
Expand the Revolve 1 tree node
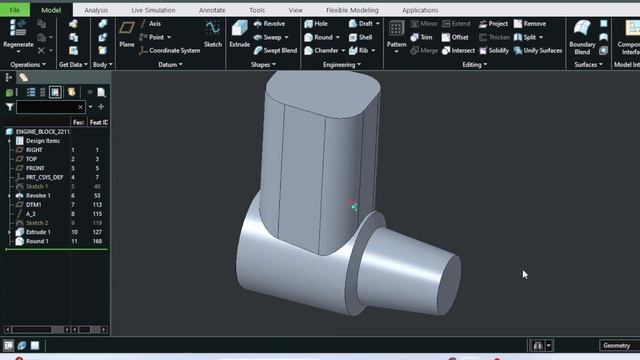[x=9, y=196]
